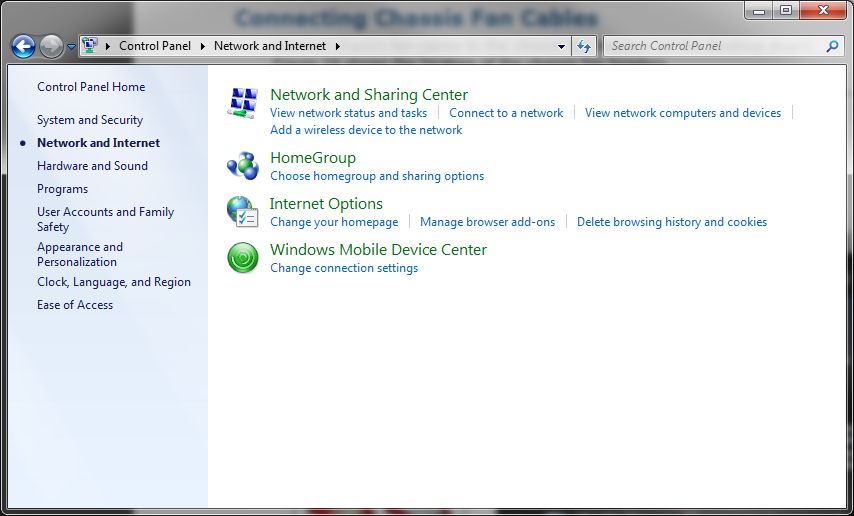The image size is (854, 516).
Task: Minimize the Control Panel window
Action: [759, 10]
